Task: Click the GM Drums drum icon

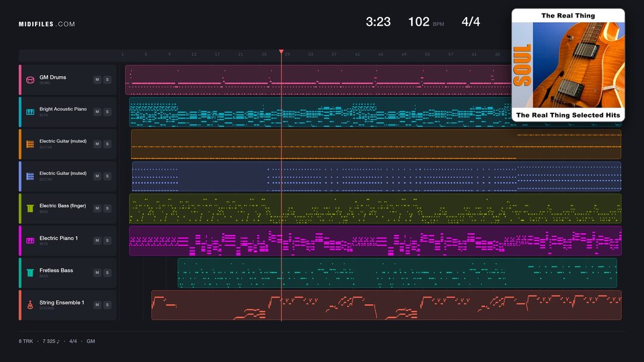Action: [30, 80]
